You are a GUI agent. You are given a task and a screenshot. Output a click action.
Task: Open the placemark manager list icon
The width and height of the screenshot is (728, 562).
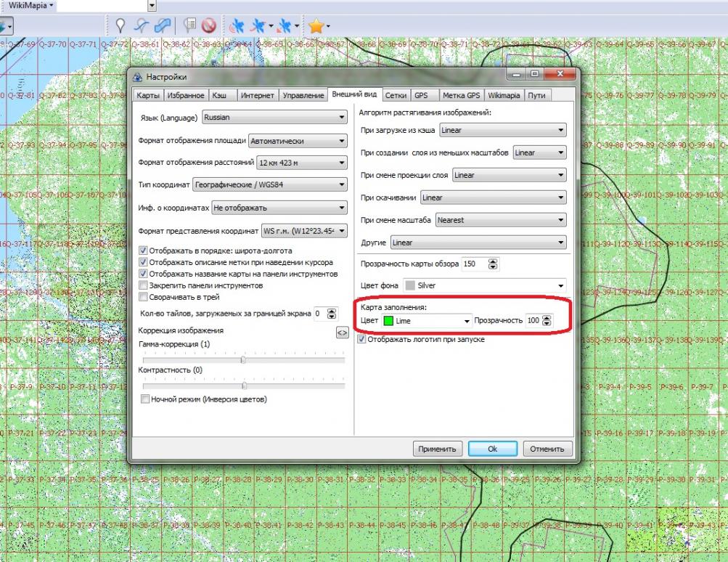click(x=190, y=25)
